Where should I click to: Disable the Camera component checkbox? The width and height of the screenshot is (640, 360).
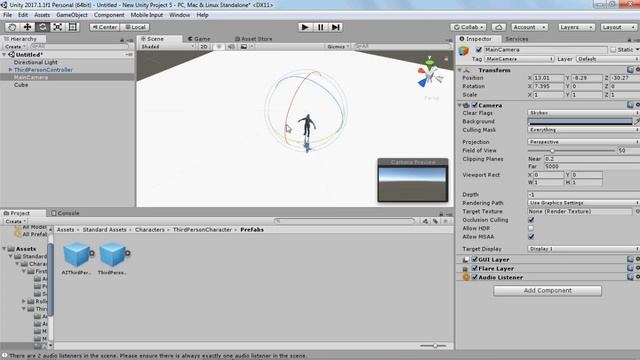(475, 105)
